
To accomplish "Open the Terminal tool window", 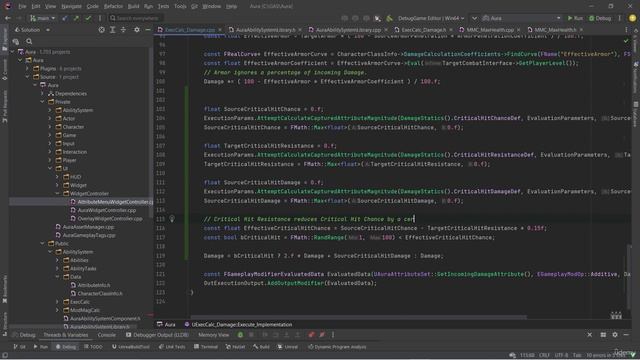I will point(206,347).
